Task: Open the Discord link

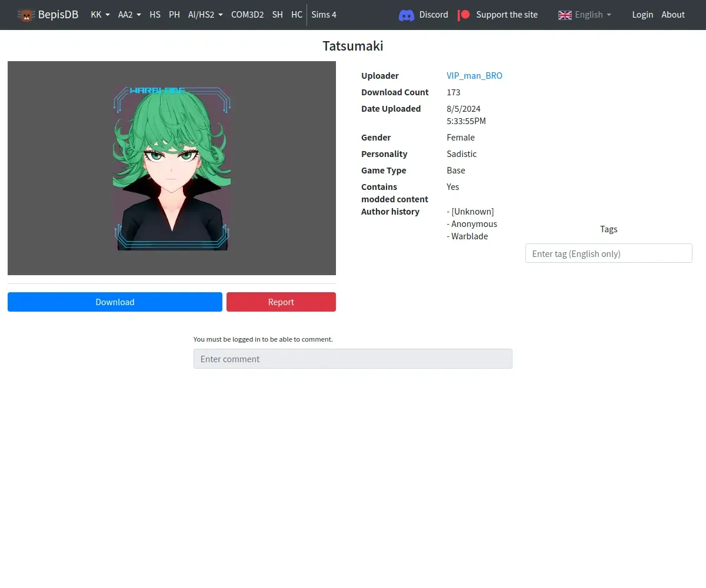Action: pos(424,15)
